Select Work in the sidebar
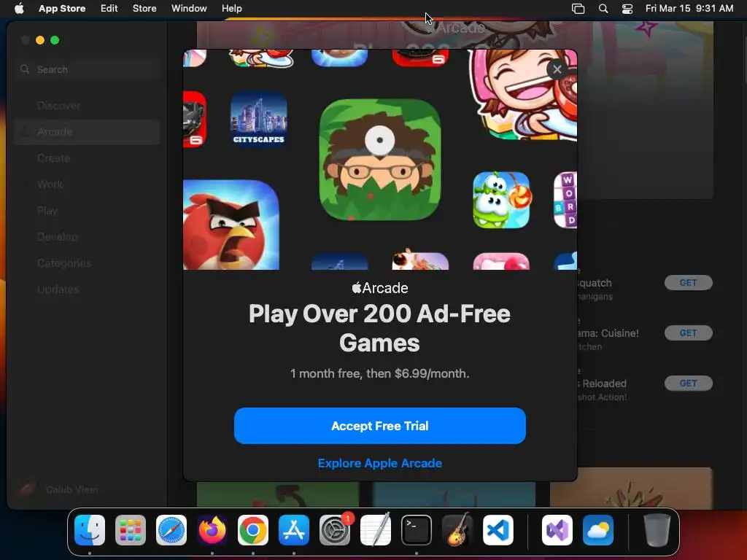The image size is (747, 560). [x=88, y=184]
